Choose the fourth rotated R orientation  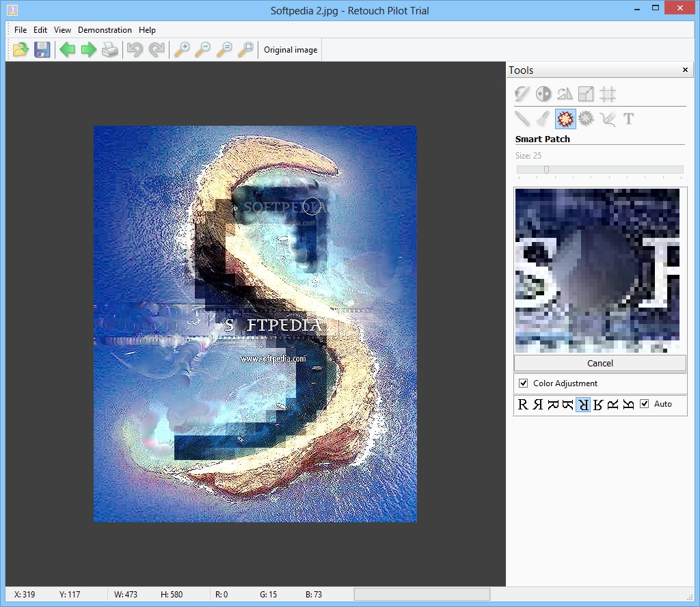click(x=568, y=405)
